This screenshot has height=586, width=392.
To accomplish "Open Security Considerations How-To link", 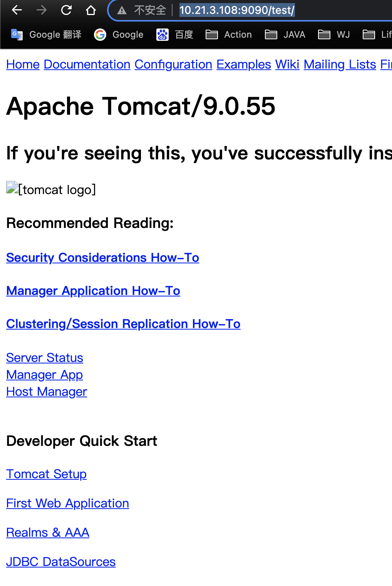I will click(x=103, y=258).
